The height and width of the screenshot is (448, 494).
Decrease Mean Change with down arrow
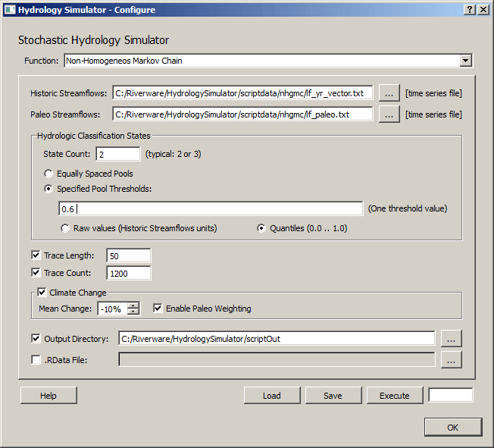pyautogui.click(x=133, y=312)
